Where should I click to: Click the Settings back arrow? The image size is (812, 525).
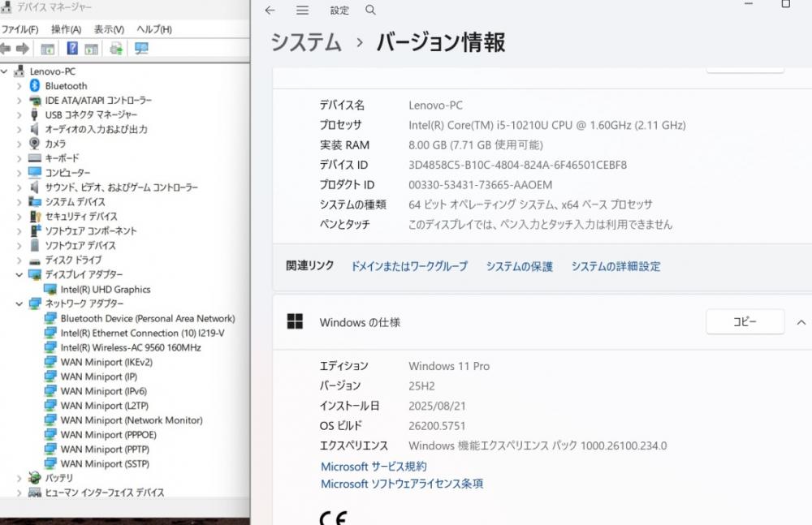pos(270,10)
